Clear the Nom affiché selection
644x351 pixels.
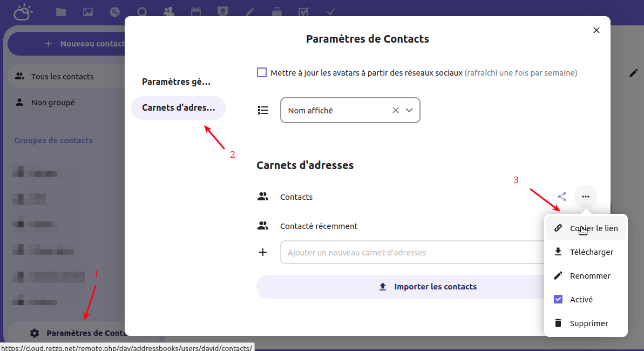(395, 110)
